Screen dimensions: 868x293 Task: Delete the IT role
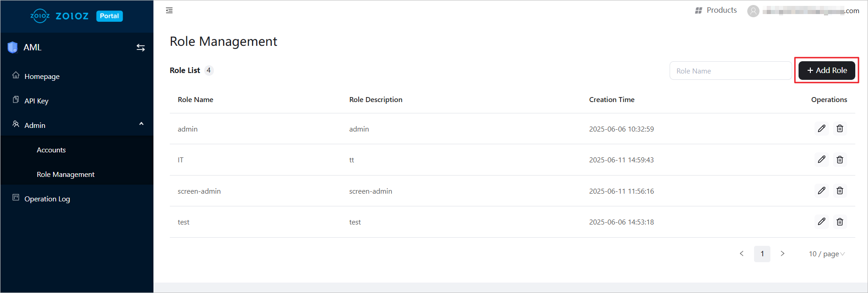[840, 160]
